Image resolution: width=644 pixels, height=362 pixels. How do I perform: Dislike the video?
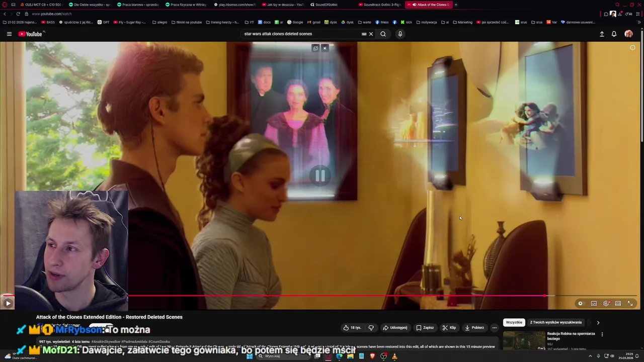coord(371,327)
